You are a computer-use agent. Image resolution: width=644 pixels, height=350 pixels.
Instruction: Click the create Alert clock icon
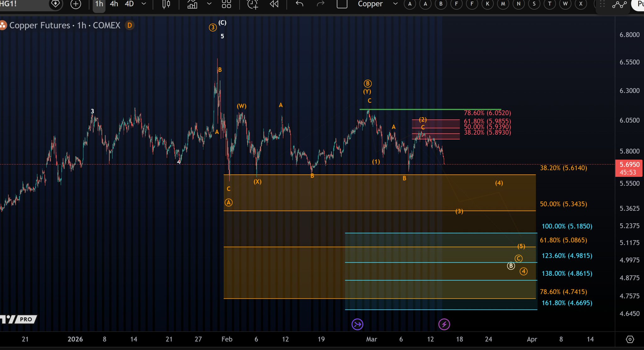click(252, 4)
